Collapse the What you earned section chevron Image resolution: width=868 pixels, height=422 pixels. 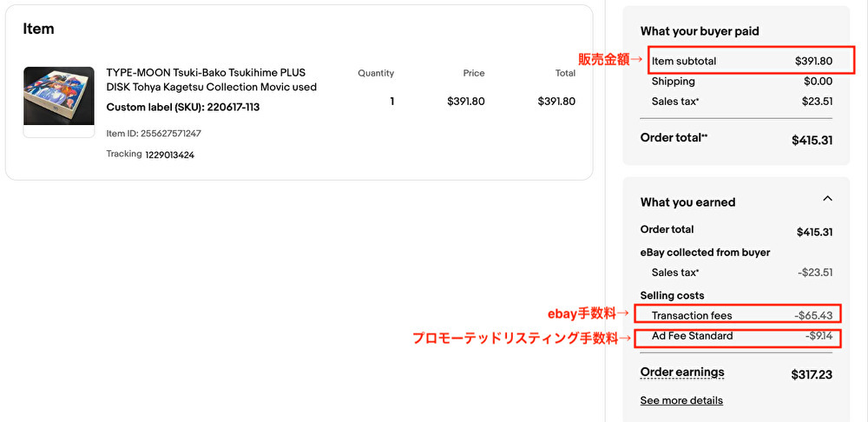click(x=827, y=199)
